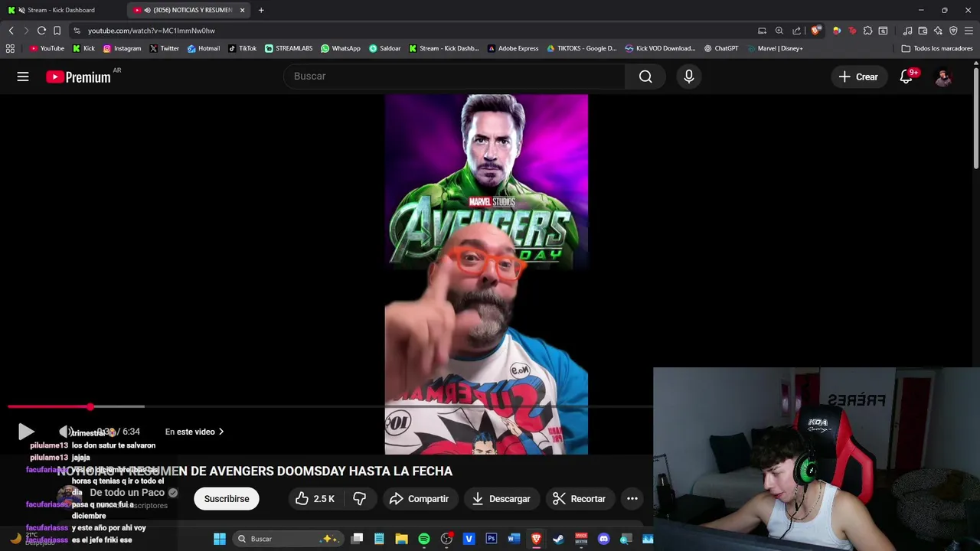
Task: Open Brave Leo AI sparkle icon
Action: coord(938,31)
